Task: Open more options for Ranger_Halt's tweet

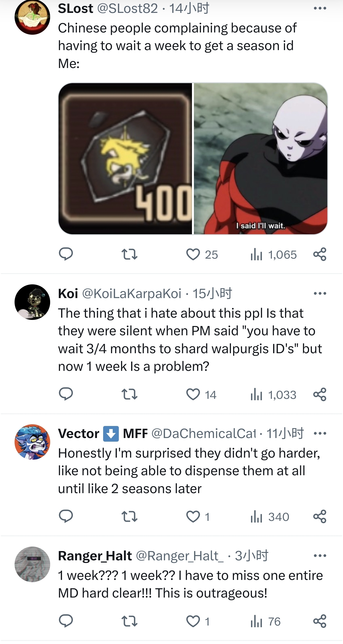Action: (320, 556)
